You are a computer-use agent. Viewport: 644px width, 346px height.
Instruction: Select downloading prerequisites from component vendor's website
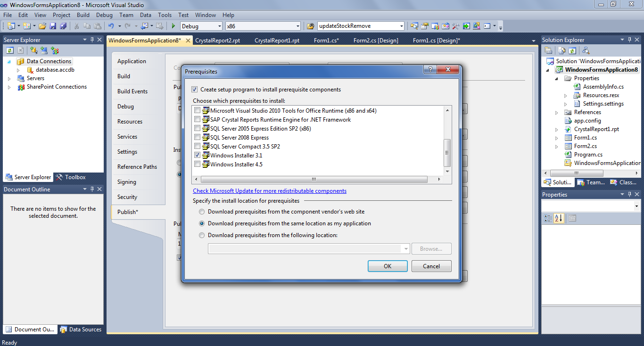[x=202, y=212]
